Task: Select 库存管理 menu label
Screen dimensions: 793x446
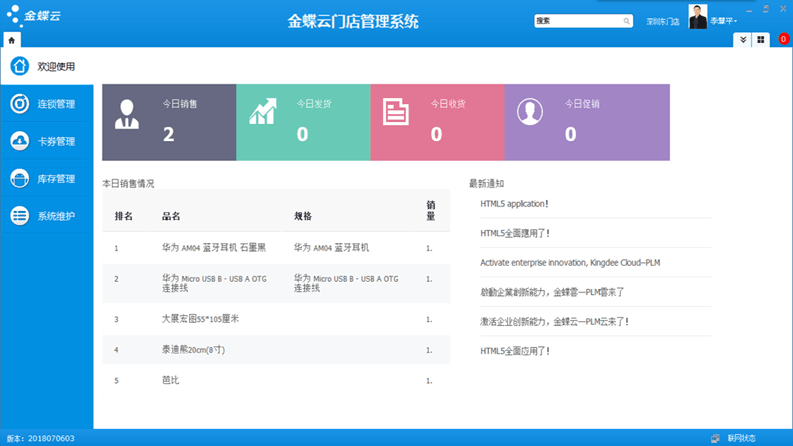Action: tap(56, 179)
